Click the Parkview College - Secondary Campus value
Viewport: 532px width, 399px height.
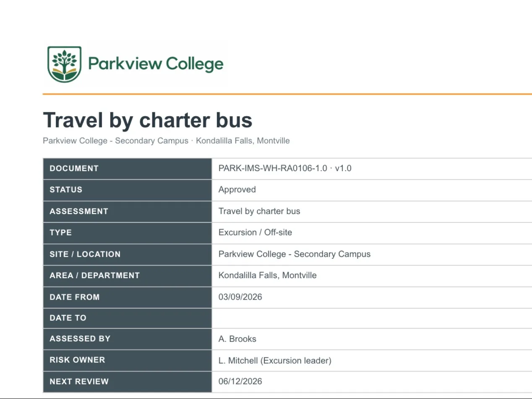(x=295, y=254)
